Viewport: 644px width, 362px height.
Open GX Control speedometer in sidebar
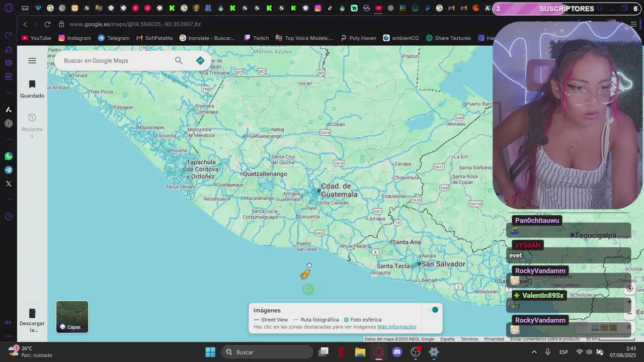pos(9,36)
